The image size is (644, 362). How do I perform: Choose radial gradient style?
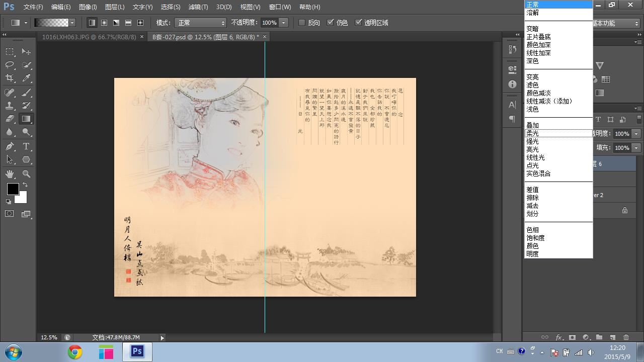pyautogui.click(x=104, y=23)
